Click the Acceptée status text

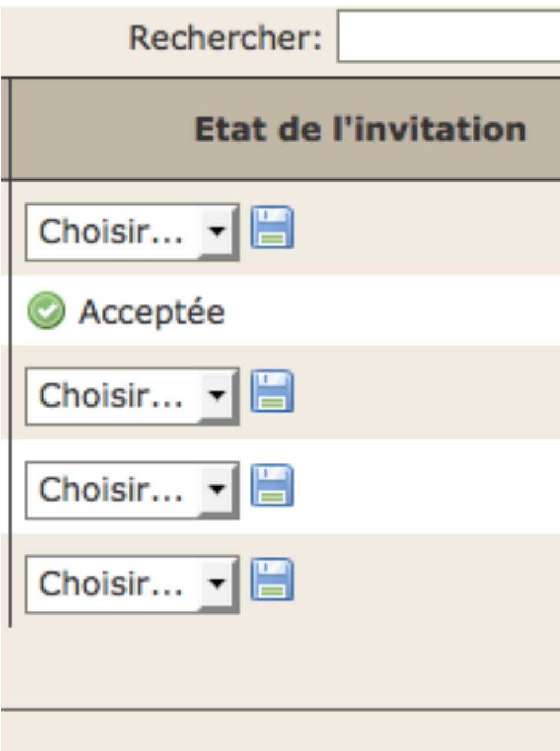coord(152,312)
